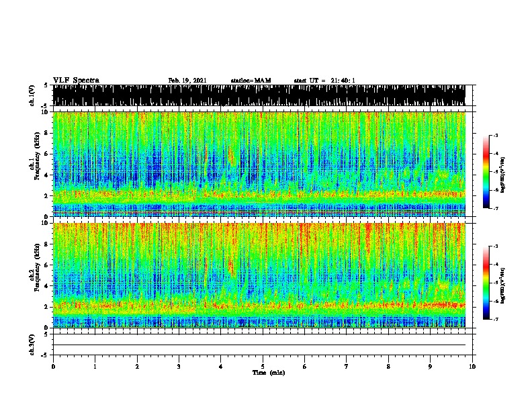Viewport: 532px width, 411px height.
Task: Select the date text "Feb. 19, 2021"
Action: pyautogui.click(x=187, y=81)
